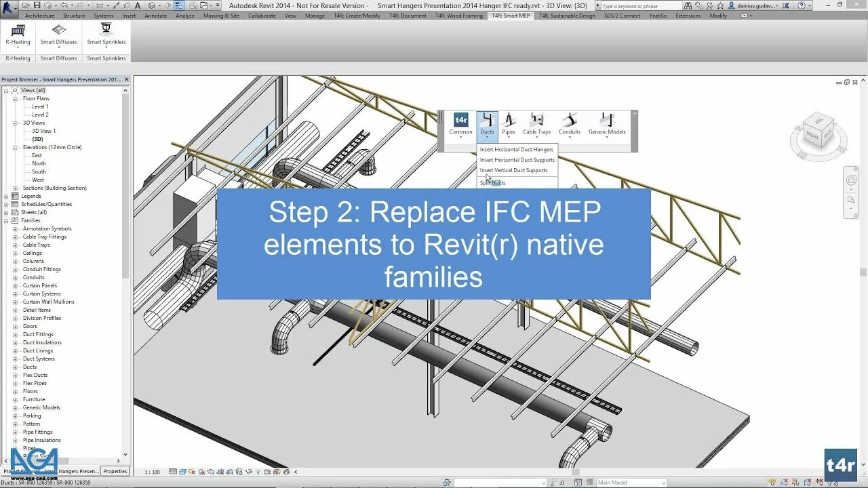Open the Manage ribbon tab

(315, 15)
